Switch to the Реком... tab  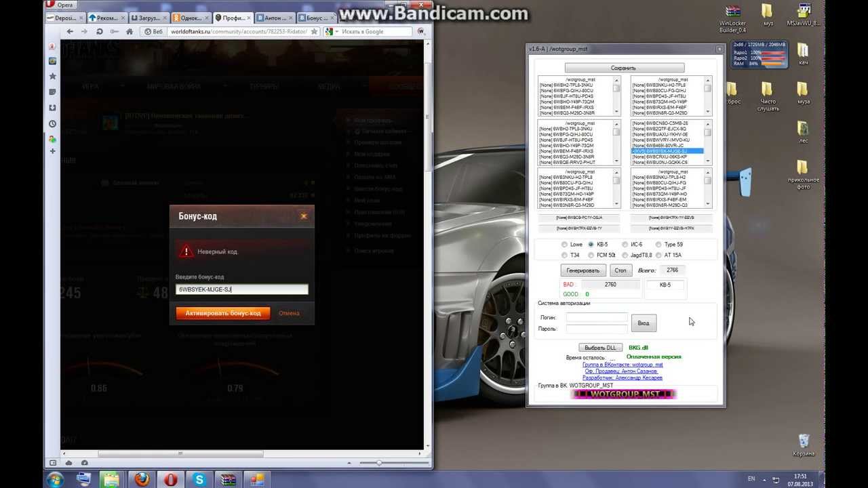pyautogui.click(x=107, y=18)
